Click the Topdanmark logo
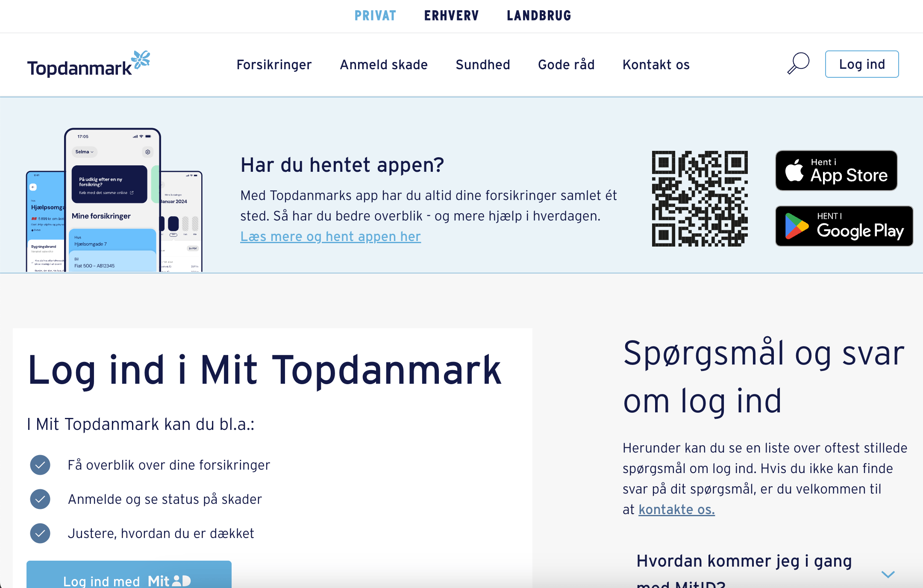923x588 pixels. 89,64
